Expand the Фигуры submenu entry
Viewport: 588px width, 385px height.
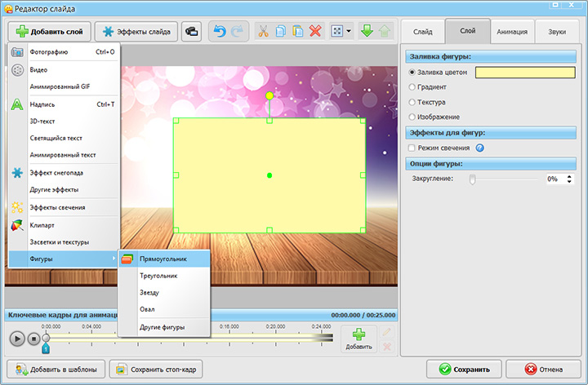click(x=64, y=259)
